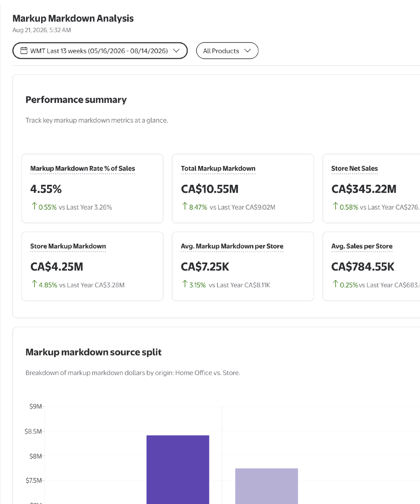Click the light purple bar in the chart
The width and height of the screenshot is (420, 504).
[266, 486]
